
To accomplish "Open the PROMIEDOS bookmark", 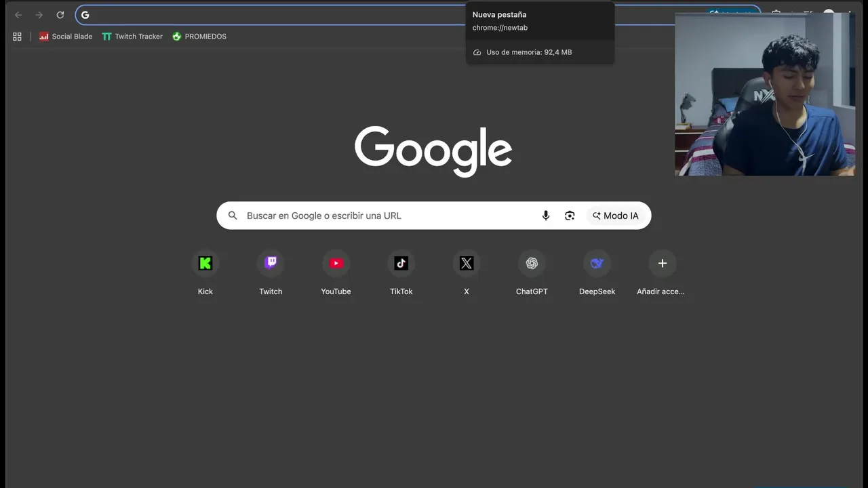I will [x=199, y=37].
